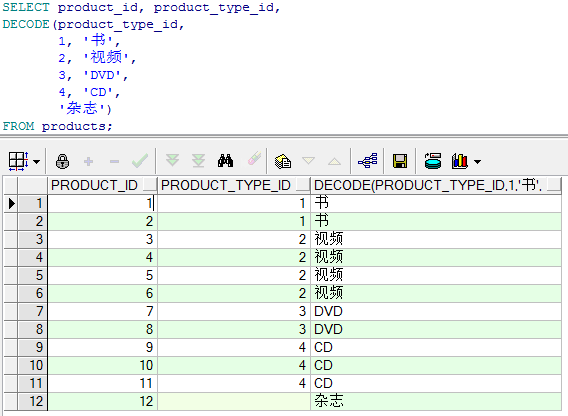Select row number 12 in grid

tap(33, 401)
